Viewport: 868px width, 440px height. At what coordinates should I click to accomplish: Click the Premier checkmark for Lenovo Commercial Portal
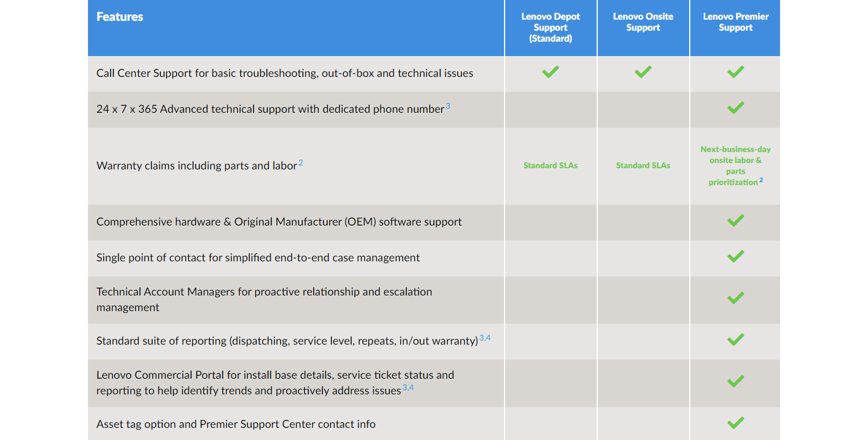pyautogui.click(x=735, y=382)
